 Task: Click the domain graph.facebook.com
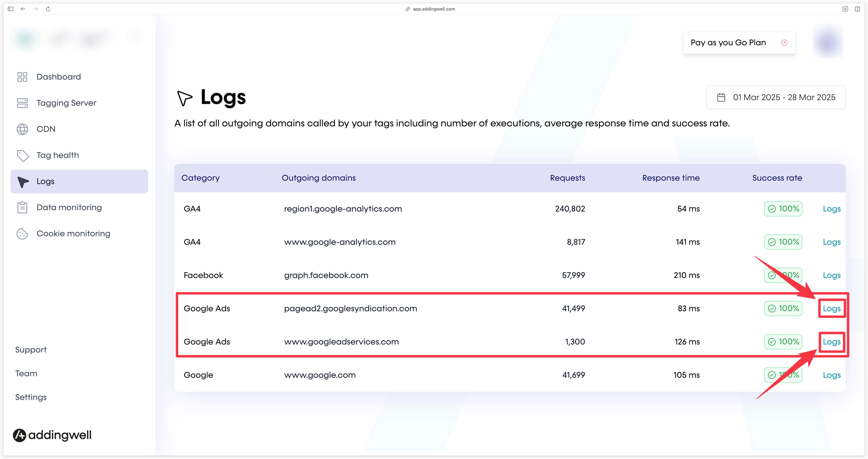(x=326, y=275)
